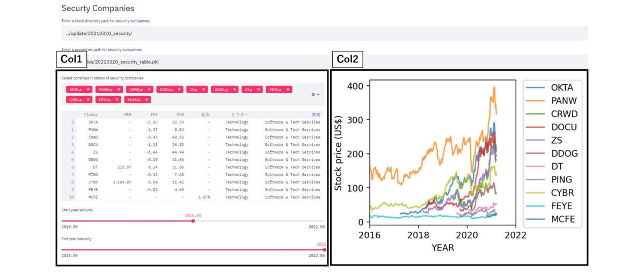
Task: Click the PER value 215.07
Action: point(123,167)
